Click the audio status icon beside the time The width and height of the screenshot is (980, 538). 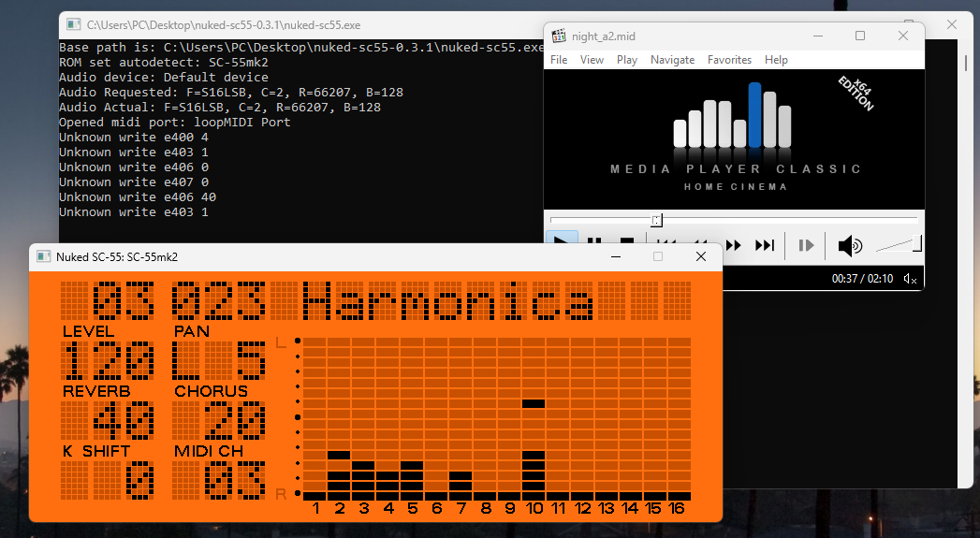coord(910,279)
